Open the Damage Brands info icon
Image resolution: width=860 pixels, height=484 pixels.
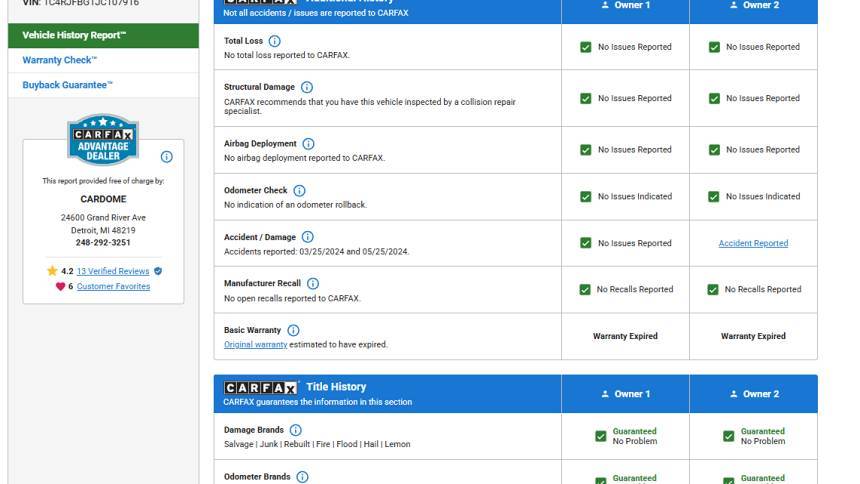(x=296, y=430)
